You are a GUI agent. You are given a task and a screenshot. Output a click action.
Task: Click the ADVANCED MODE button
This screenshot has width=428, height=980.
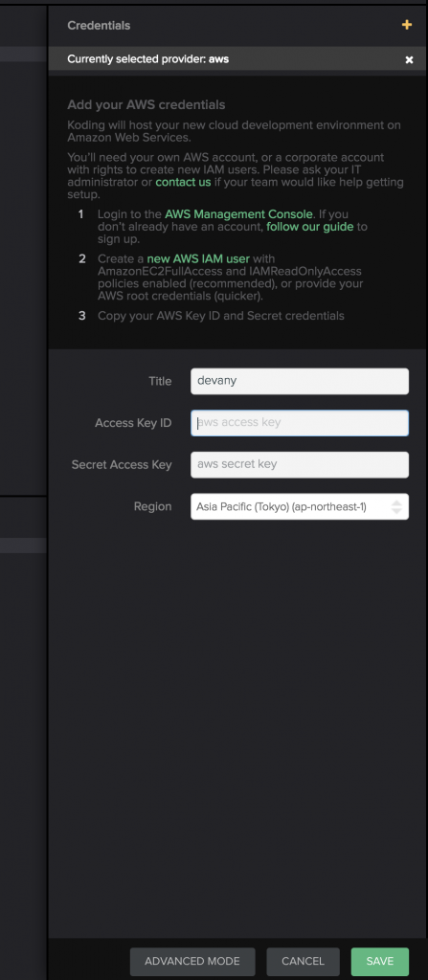[x=192, y=961]
